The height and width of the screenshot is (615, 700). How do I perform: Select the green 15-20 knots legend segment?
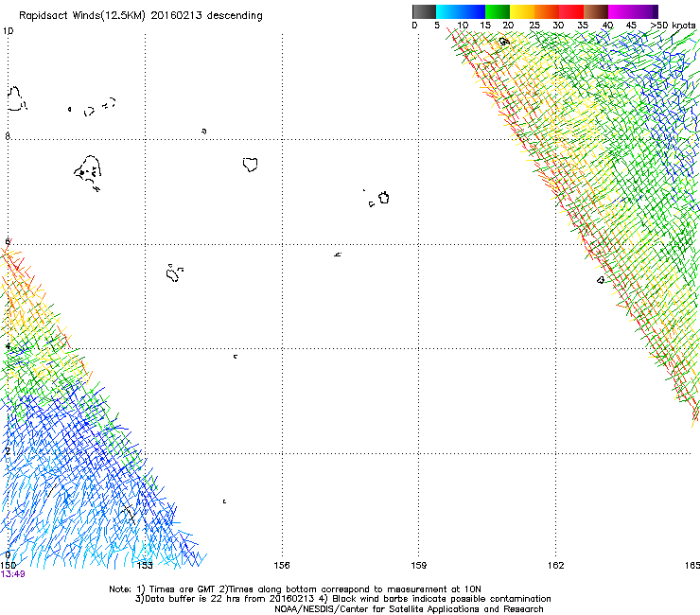click(498, 11)
